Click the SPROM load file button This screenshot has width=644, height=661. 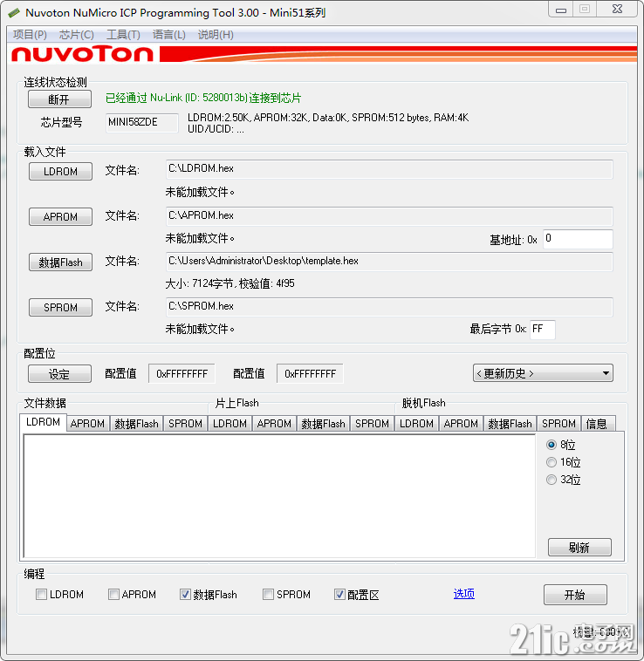click(x=60, y=307)
